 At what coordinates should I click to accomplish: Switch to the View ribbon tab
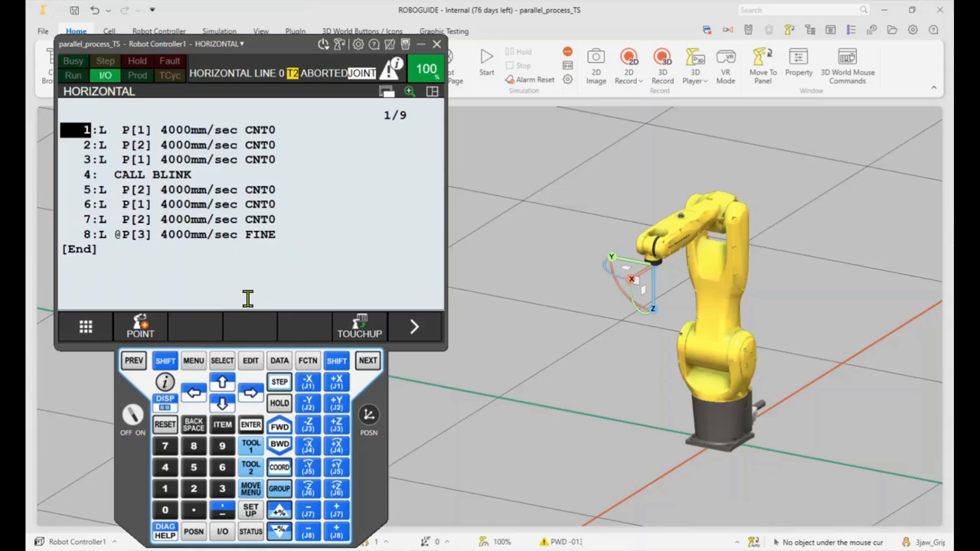coord(261,31)
